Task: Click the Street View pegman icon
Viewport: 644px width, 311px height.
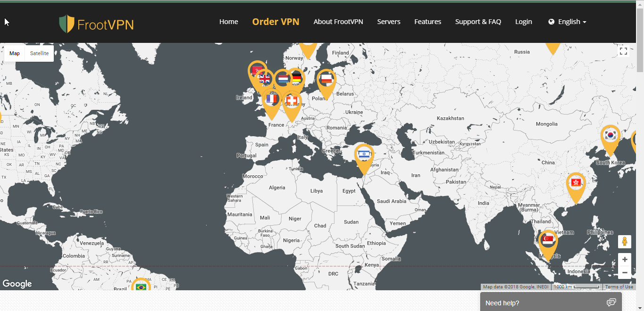Action: pos(625,242)
